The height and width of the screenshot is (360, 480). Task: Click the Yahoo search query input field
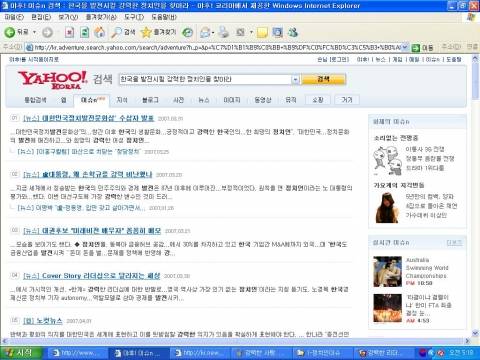pos(205,79)
